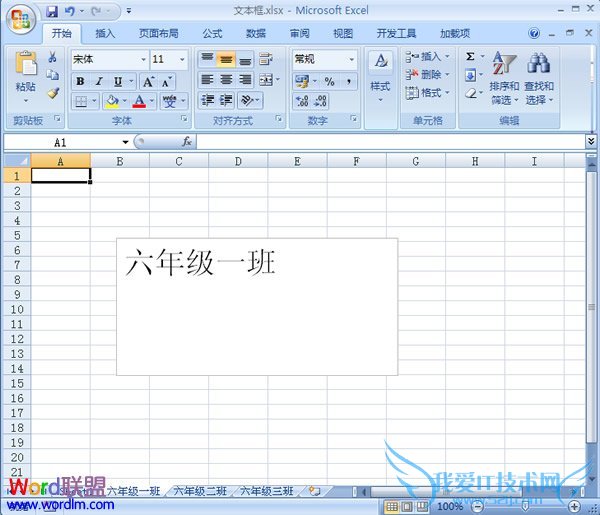Image resolution: width=600 pixels, height=515 pixels.
Task: Expand the 样式 styles gallery
Action: (x=380, y=77)
